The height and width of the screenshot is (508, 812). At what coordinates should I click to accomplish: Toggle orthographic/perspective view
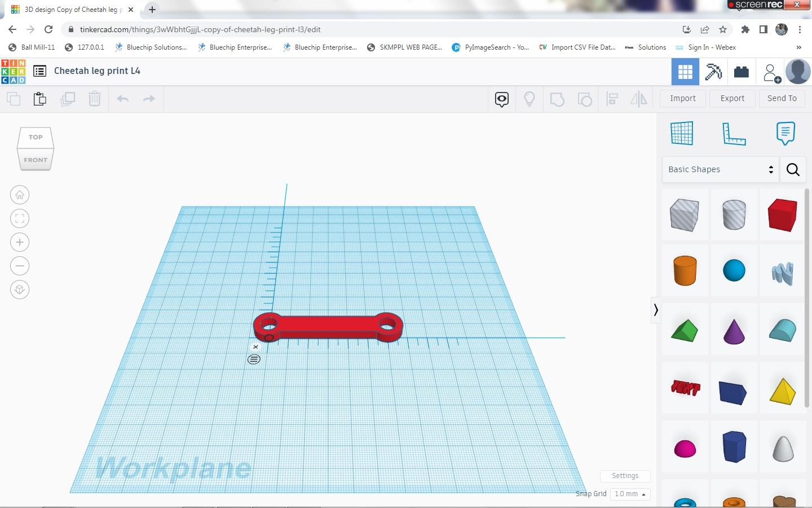(x=20, y=290)
